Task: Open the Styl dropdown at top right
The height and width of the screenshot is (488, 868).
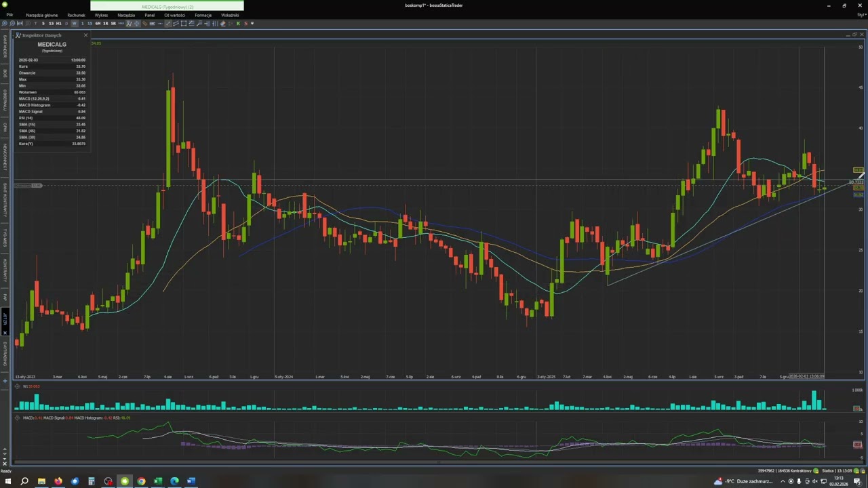Action: tap(862, 14)
